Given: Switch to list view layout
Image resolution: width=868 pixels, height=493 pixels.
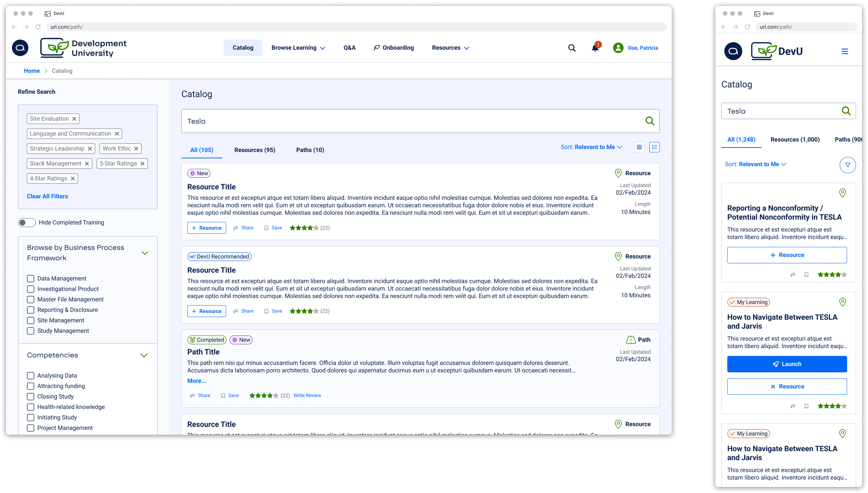Looking at the screenshot, I should [654, 147].
